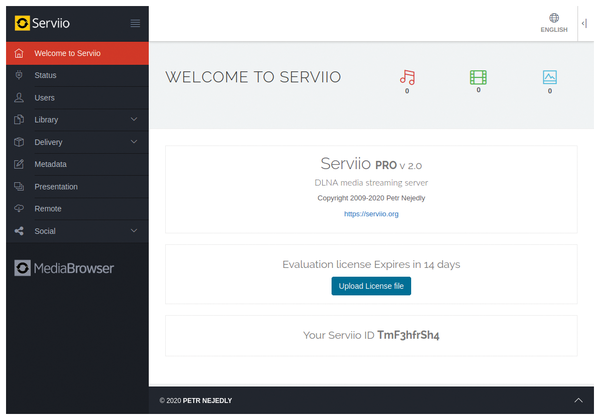Click the Upload License file button

(371, 286)
